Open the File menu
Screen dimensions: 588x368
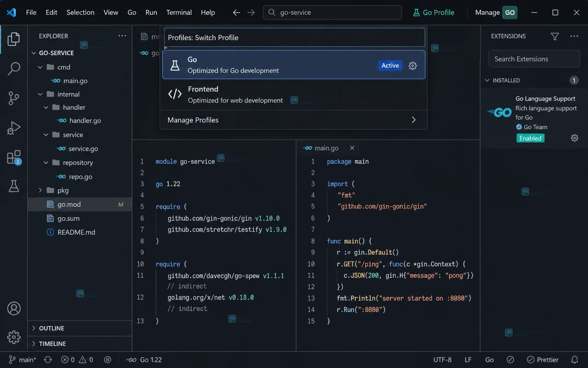pyautogui.click(x=31, y=12)
